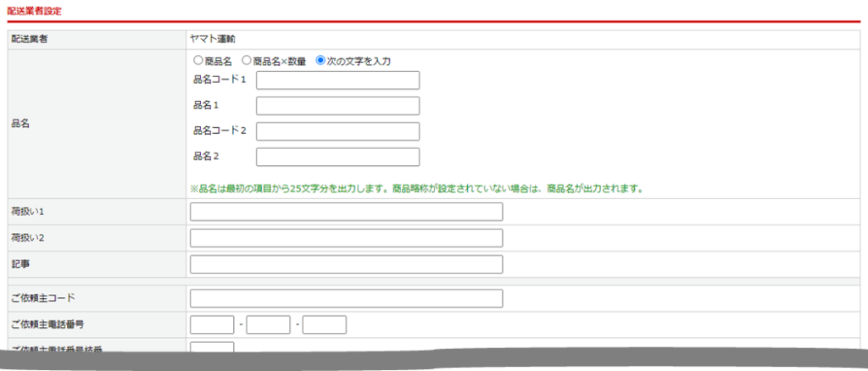
Task: Click the 品名コード2 field label
Action: [x=220, y=130]
